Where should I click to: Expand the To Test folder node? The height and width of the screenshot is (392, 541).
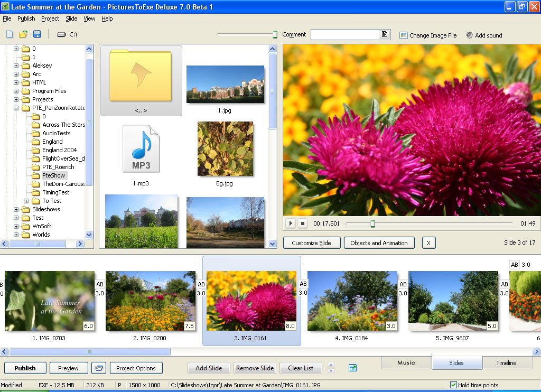click(26, 201)
